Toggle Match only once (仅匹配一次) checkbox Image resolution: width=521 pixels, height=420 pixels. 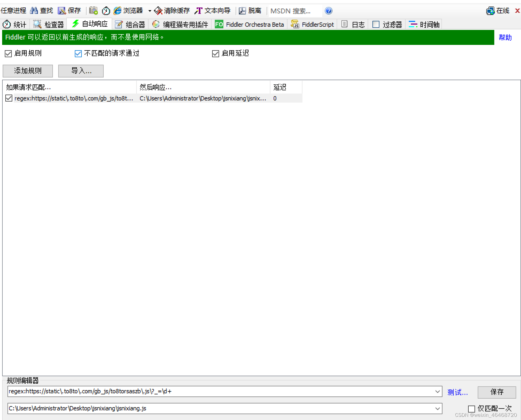471,409
